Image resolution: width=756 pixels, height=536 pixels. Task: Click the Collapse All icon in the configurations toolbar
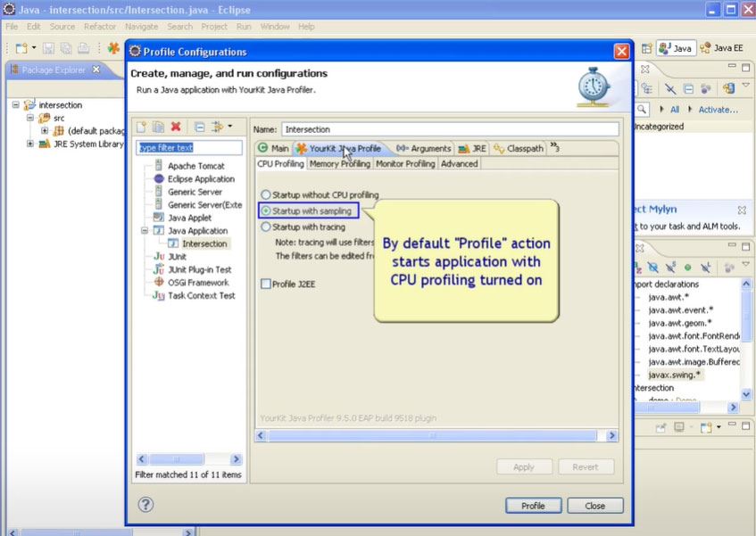(x=199, y=128)
